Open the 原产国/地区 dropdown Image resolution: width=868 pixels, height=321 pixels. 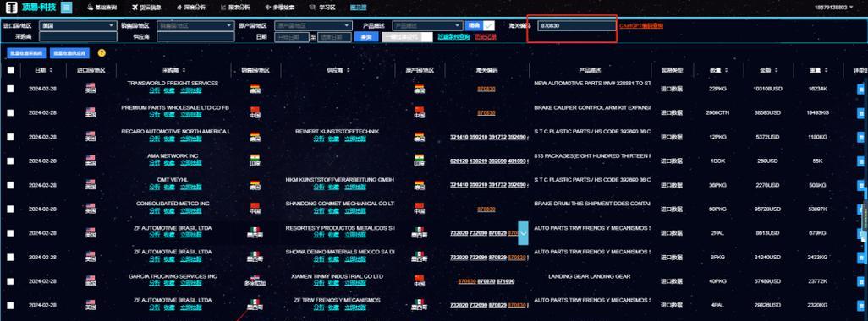coord(313,25)
